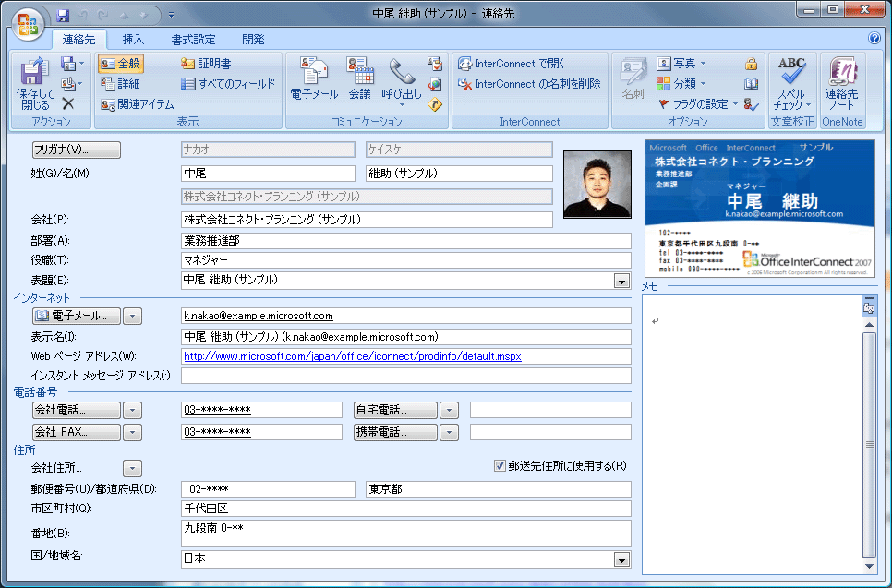Click the Office button orb
The image size is (892, 588).
coord(28,24)
